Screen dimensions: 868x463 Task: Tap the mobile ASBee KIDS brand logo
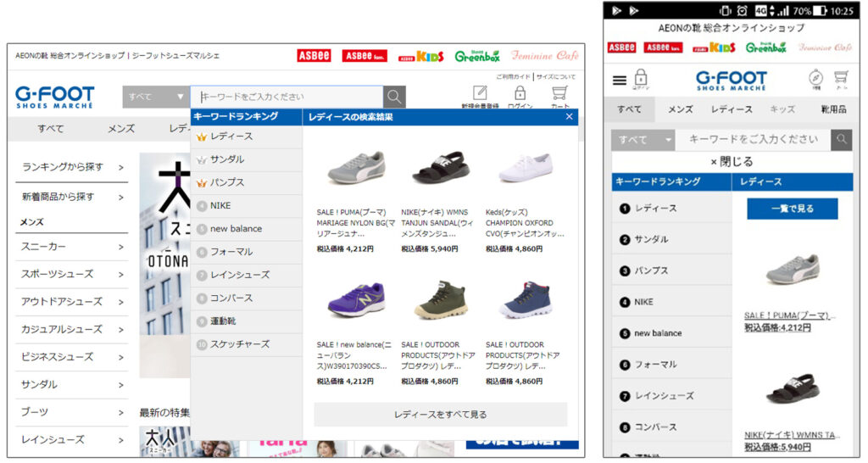[x=714, y=47]
